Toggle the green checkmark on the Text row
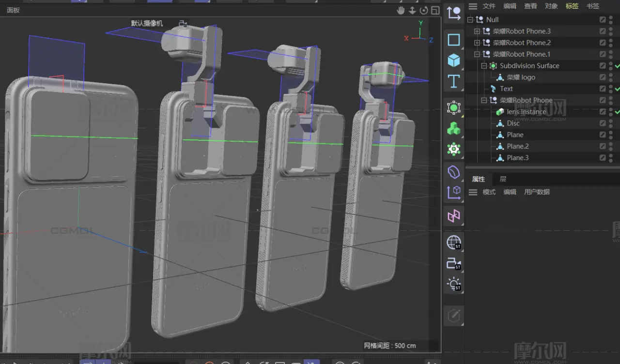Image resolution: width=620 pixels, height=364 pixels. (617, 89)
